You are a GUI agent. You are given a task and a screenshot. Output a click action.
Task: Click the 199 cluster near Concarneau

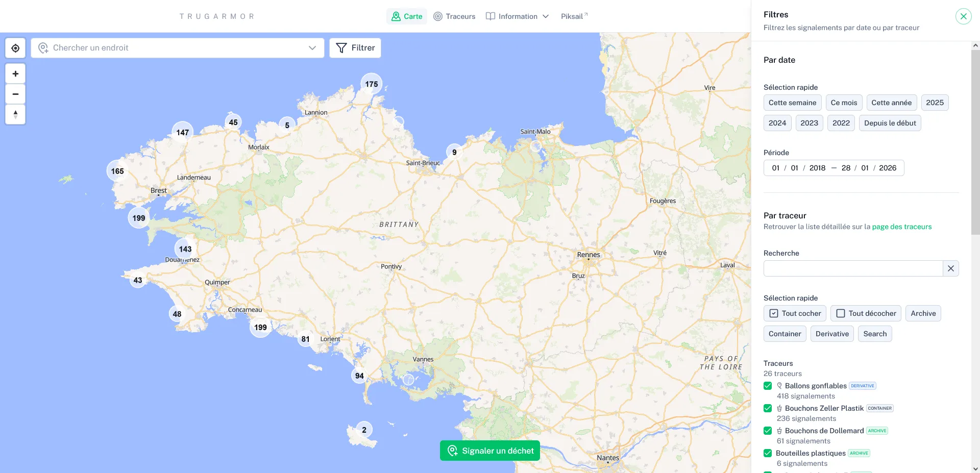point(260,327)
